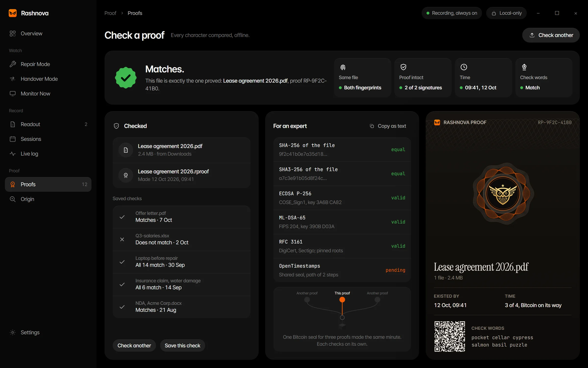Click the Check another button under Saved checks
The width and height of the screenshot is (588, 368).
134,345
